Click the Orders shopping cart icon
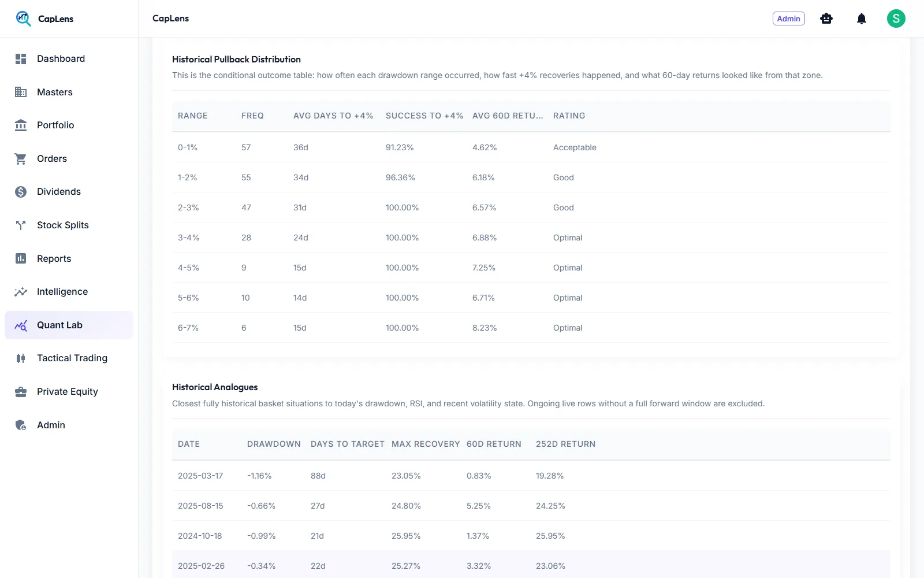 click(21, 159)
